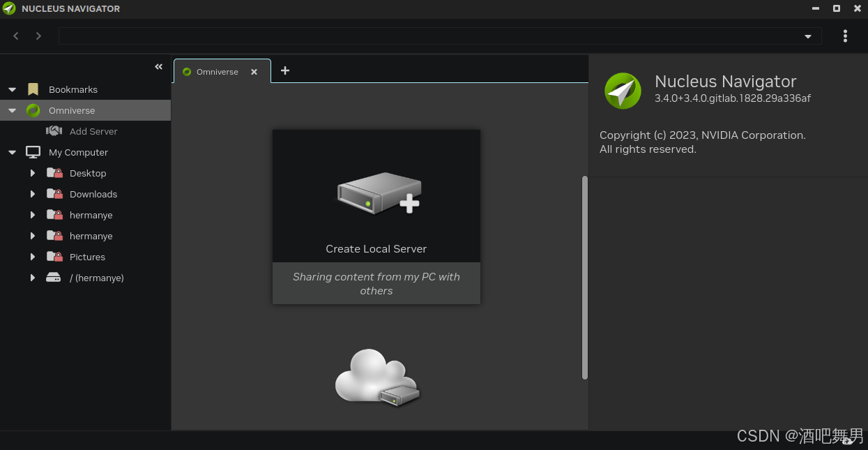Screen dimensions: 868x450
Task: Click the My Computer monitor icon
Action: point(33,152)
